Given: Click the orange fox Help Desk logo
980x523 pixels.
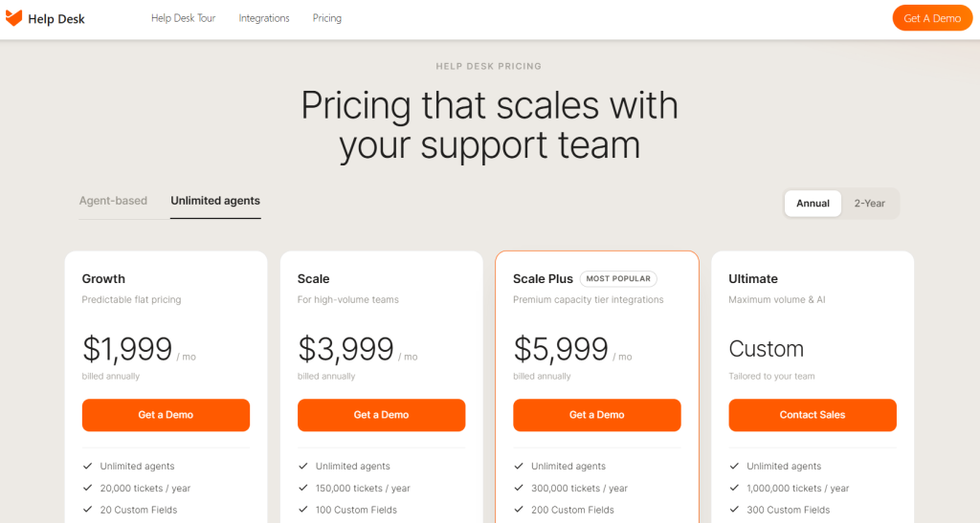Looking at the screenshot, I should coord(13,18).
